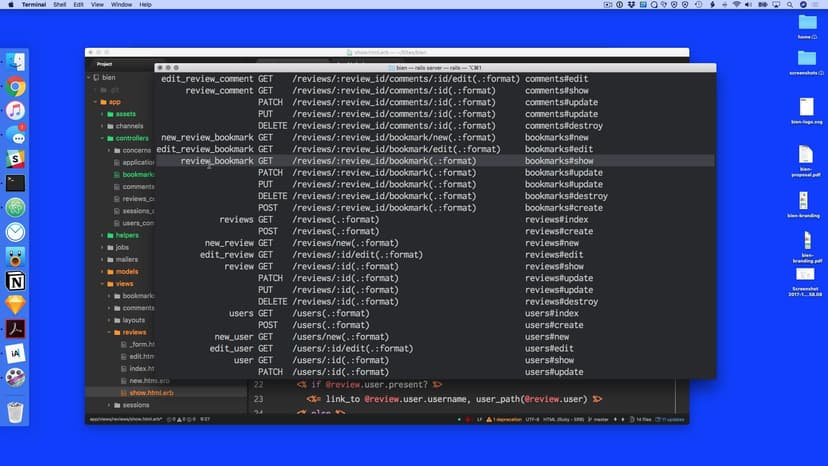Select show.html.erb in the file tree

(x=150, y=393)
